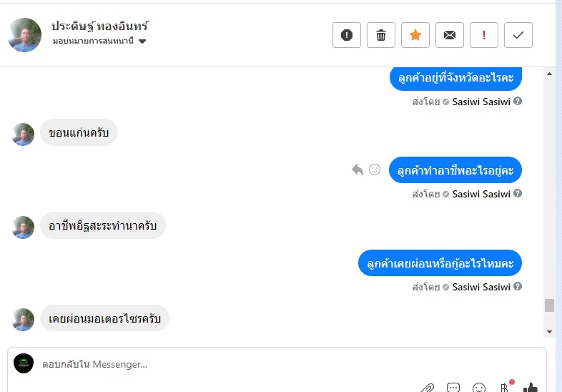Viewport: 562px width, 392px height.
Task: Mark conversation as done with the checkmark
Action: [518, 35]
